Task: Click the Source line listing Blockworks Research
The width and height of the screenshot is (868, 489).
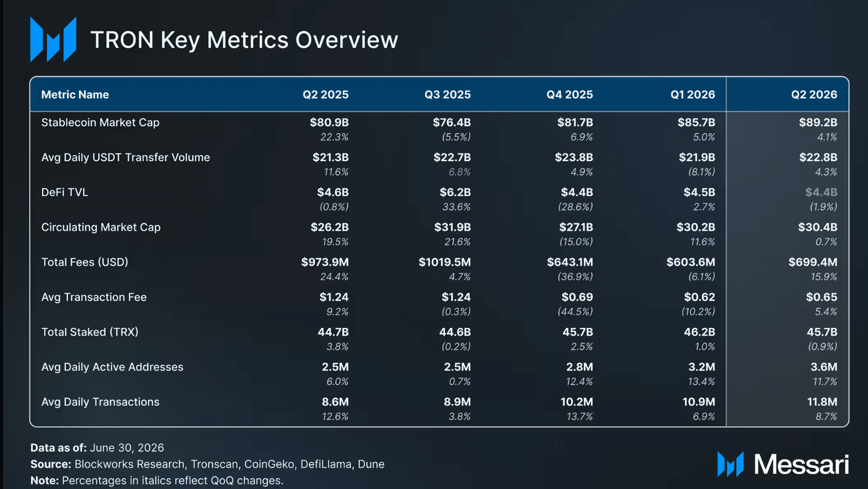Action: tap(207, 464)
